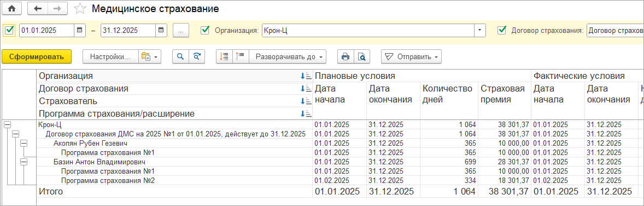644x206 pixels.
Task: Click the magnifier Find icon
Action: tap(180, 57)
